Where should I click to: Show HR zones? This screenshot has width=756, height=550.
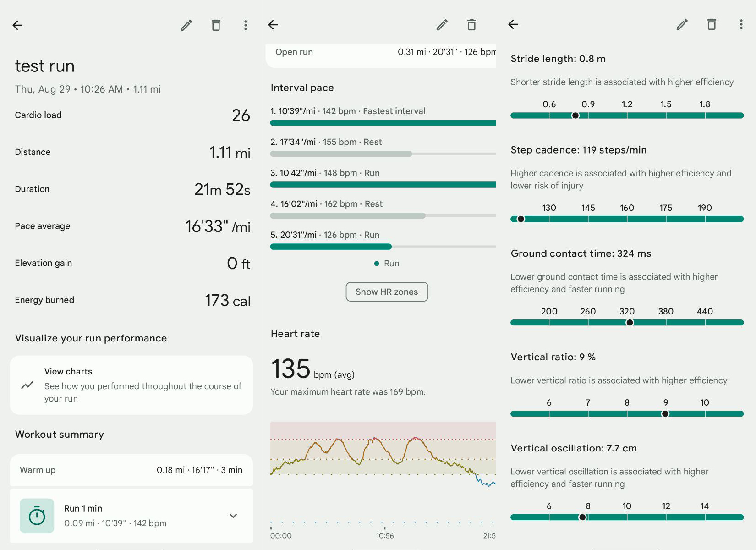coord(387,292)
